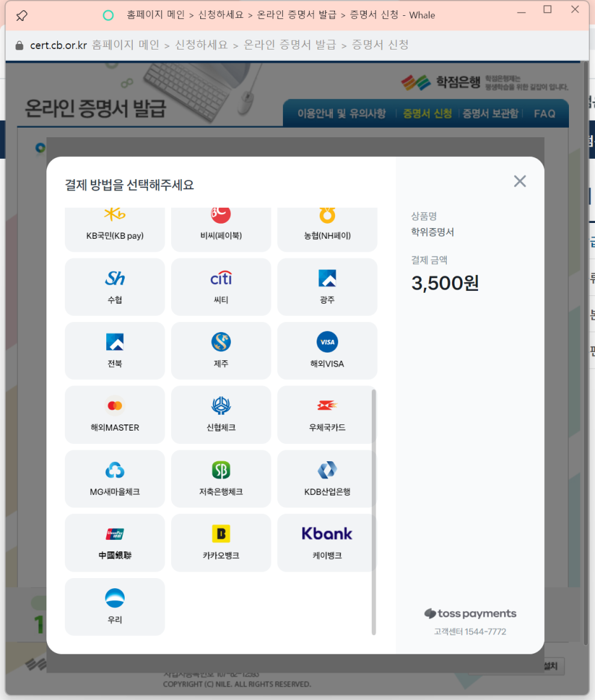Maximize the Whale browser window
595x700 pixels.
tap(548, 10)
